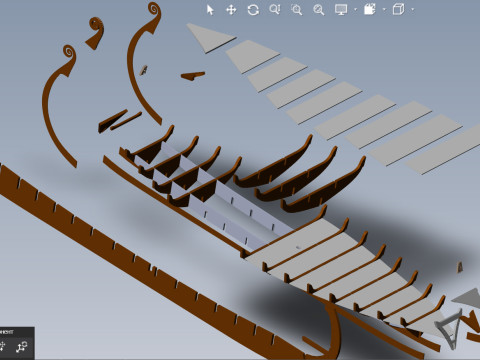Activate the rotate view tool
The image size is (480, 360).
click(253, 10)
